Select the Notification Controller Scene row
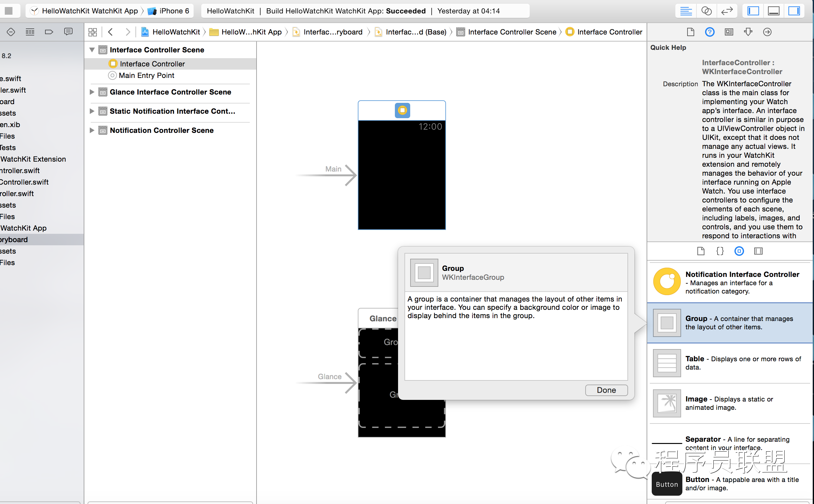This screenshot has width=814, height=504. [x=170, y=130]
